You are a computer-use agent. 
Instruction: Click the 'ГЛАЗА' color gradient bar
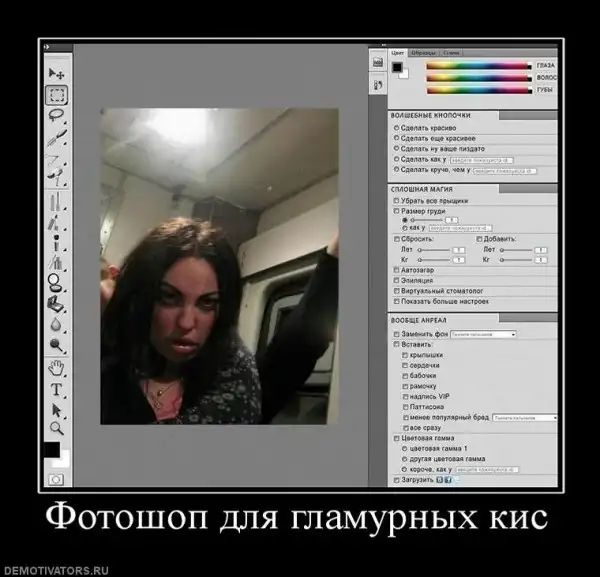(x=478, y=66)
